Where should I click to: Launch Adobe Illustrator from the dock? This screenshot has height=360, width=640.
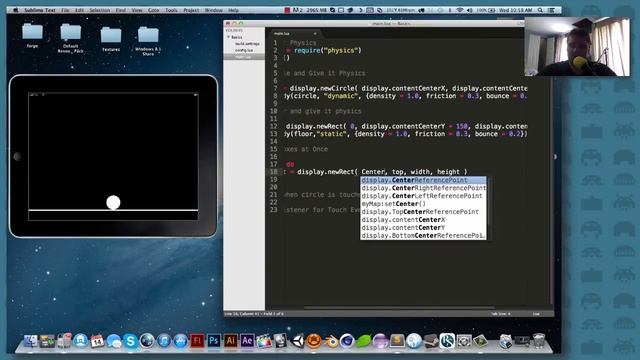coord(231,341)
